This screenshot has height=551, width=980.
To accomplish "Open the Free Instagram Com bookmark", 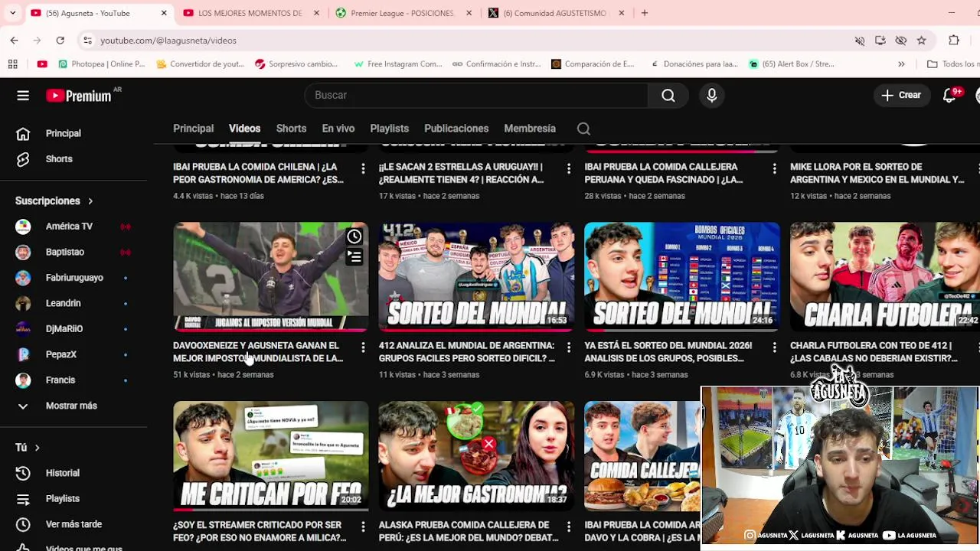I will 398,64.
